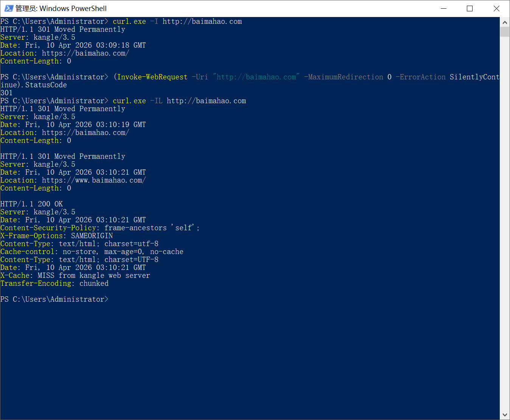The height and width of the screenshot is (420, 510).
Task: Click the Cache-control: no-store header line
Action: (x=92, y=252)
